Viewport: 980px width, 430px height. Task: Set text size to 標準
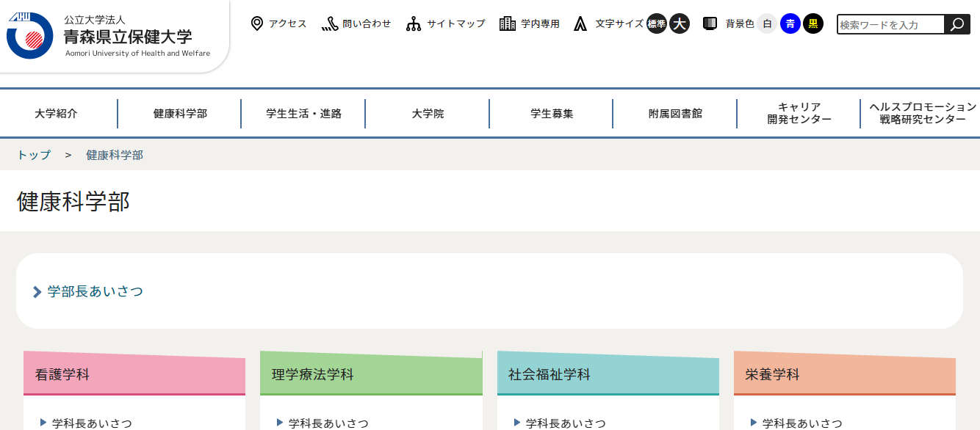[657, 24]
